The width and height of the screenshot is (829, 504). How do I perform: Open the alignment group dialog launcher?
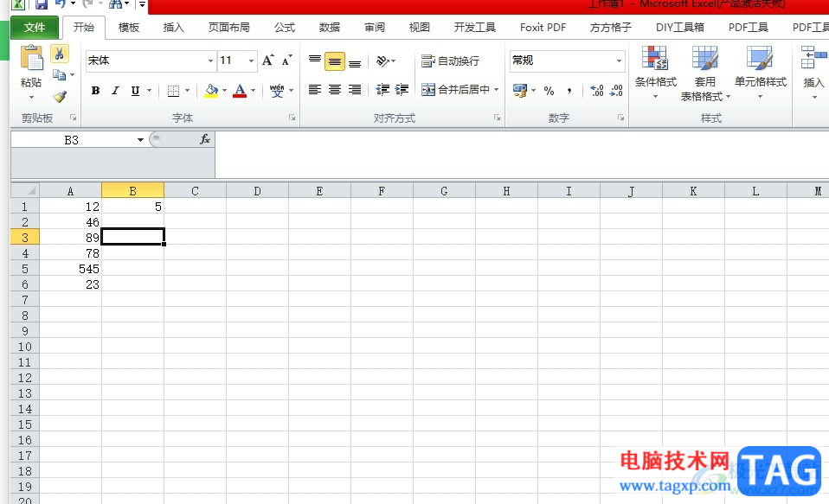[497, 118]
